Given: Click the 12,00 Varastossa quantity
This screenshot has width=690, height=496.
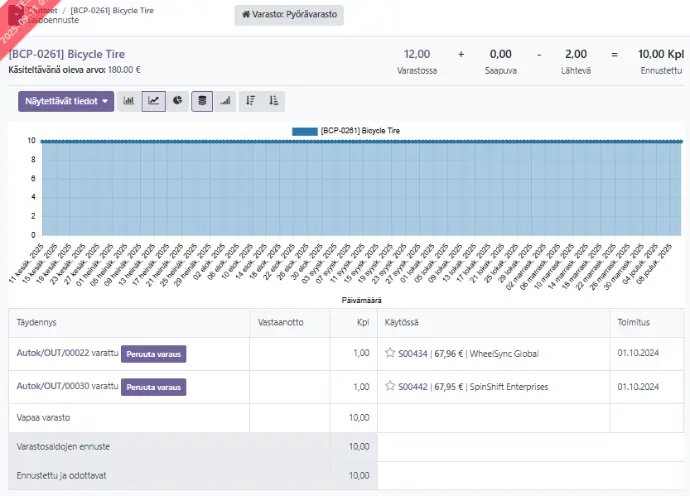Looking at the screenshot, I should click(x=417, y=55).
